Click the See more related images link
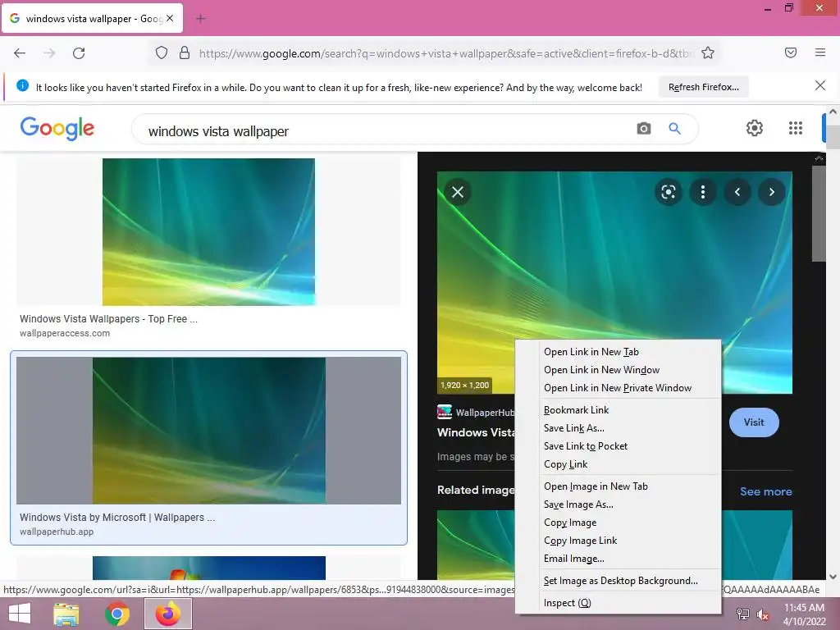The width and height of the screenshot is (840, 630). [765, 491]
